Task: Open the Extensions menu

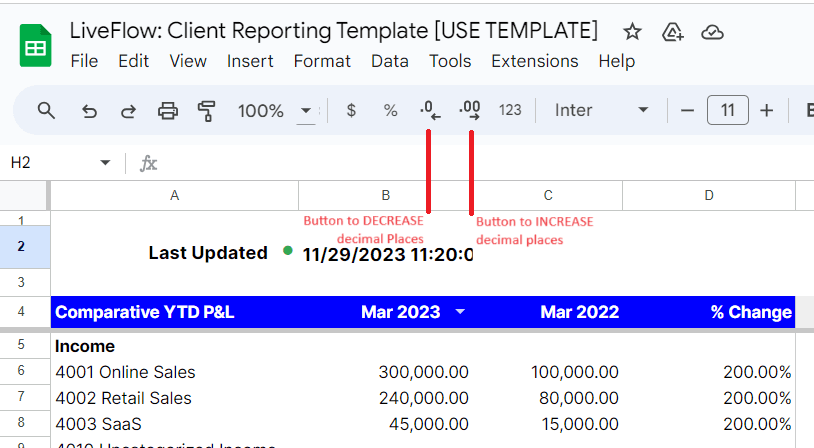Action: tap(535, 61)
